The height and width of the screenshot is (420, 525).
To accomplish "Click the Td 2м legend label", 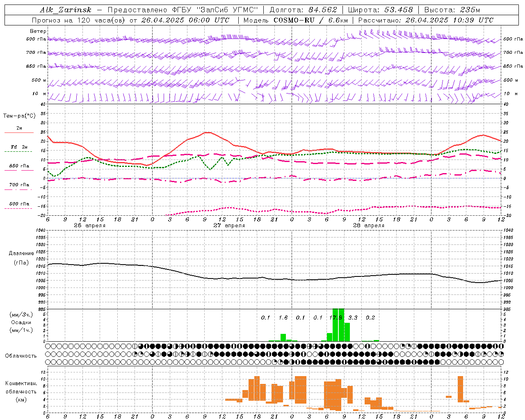I will point(19,147).
